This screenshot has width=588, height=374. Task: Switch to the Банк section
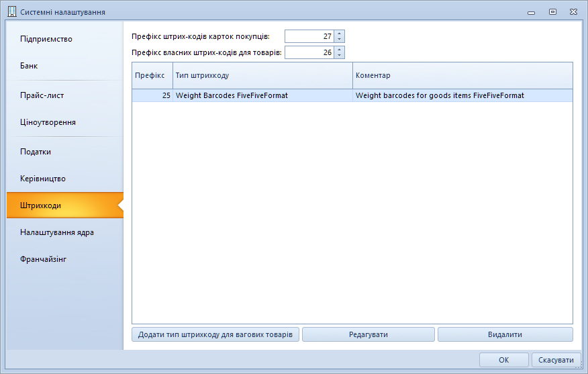(x=29, y=66)
